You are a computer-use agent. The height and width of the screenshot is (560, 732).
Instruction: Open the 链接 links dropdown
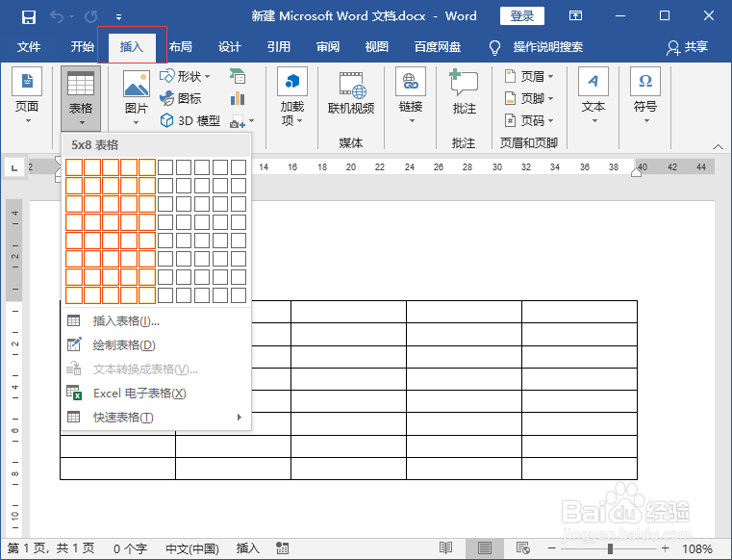[x=411, y=96]
